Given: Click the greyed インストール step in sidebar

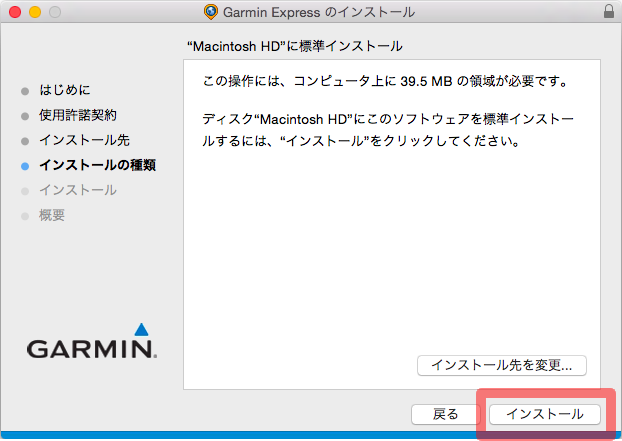Looking at the screenshot, I should click(x=78, y=190).
